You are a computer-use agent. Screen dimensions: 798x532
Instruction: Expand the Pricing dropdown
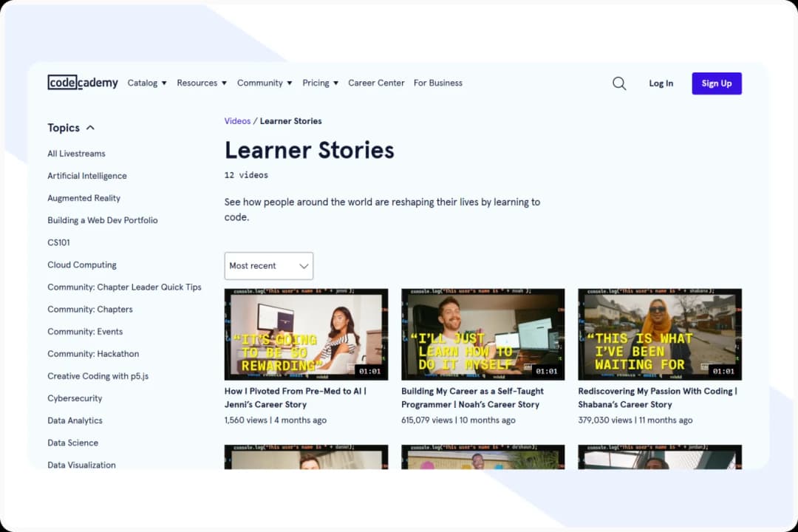320,83
